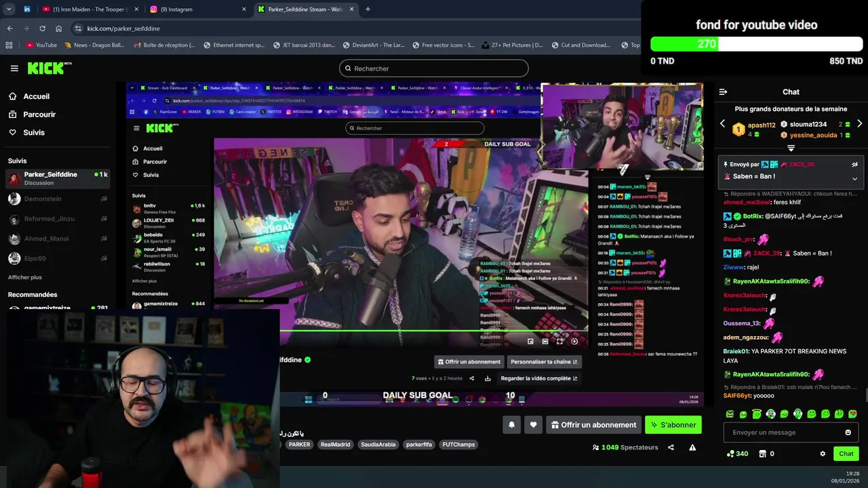The height and width of the screenshot is (488, 868).
Task: Open the channel shop icon
Action: [x=762, y=454]
